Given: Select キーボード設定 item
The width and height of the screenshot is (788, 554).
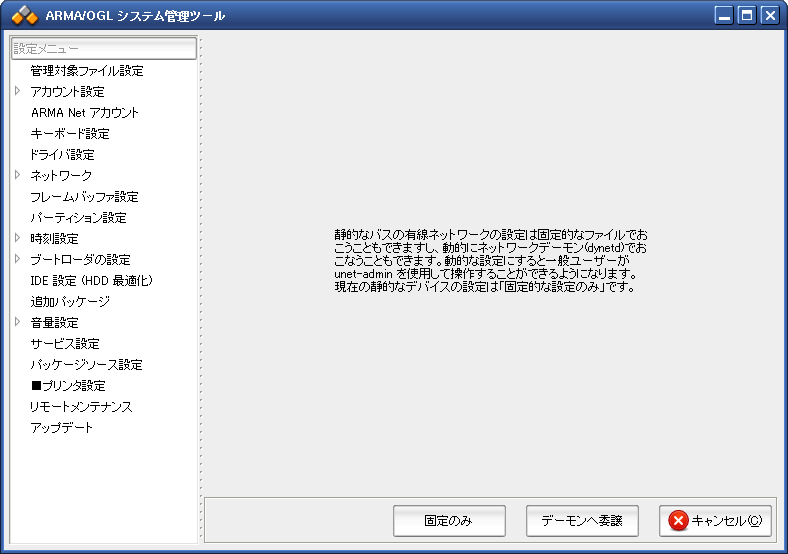Looking at the screenshot, I should pos(69,134).
